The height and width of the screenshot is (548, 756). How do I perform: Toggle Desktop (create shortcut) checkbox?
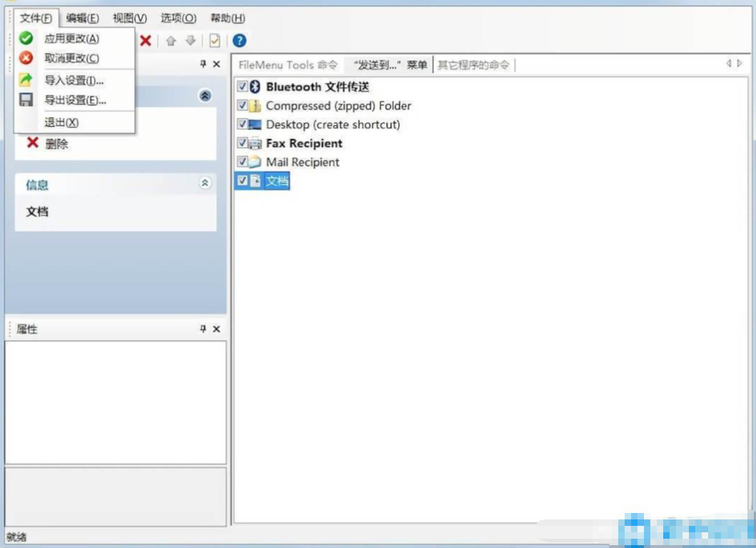(x=242, y=124)
